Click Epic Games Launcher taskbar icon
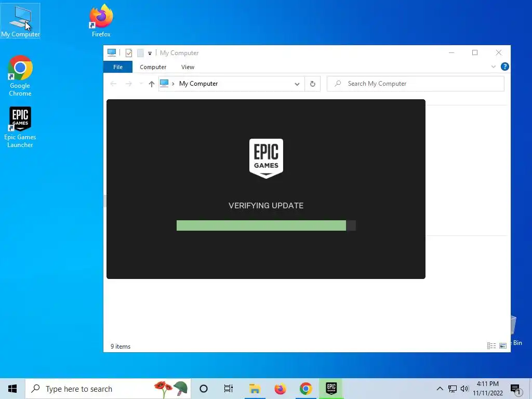The height and width of the screenshot is (399, 532). 331,389
